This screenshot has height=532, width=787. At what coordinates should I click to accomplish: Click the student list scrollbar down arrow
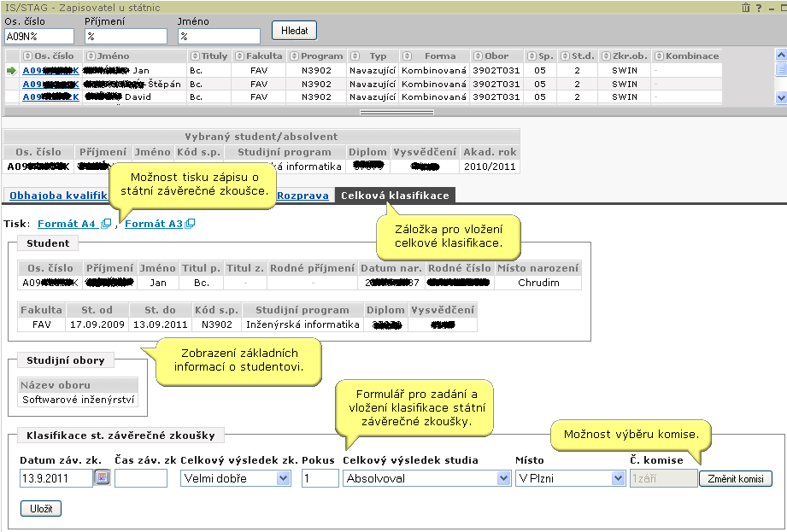tap(781, 97)
